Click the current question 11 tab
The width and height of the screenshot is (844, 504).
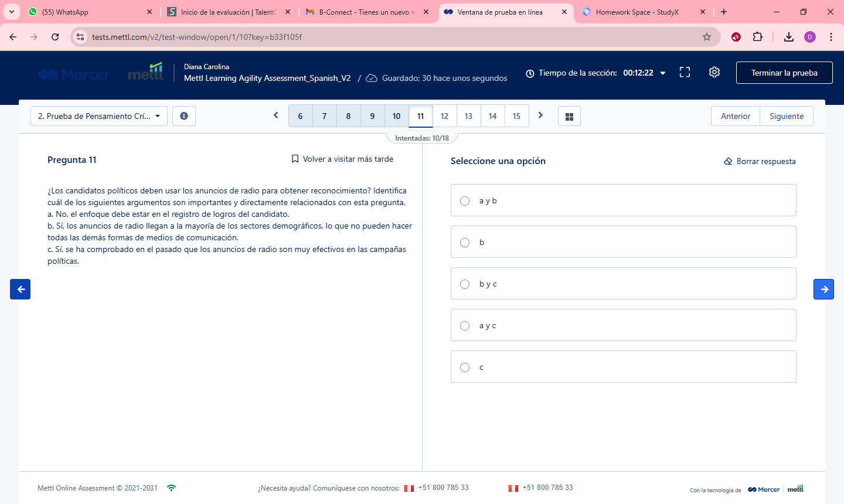[x=420, y=116]
